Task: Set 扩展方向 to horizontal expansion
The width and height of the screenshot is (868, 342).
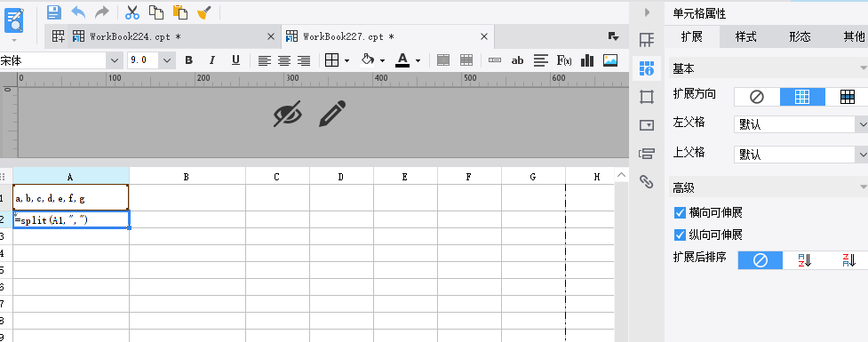Action: 847,97
